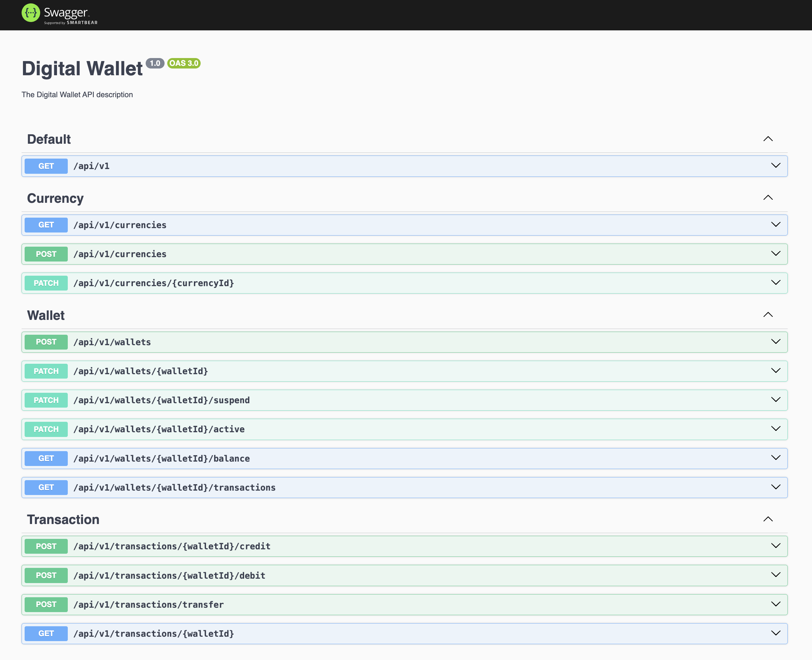Viewport: 812px width, 660px height.
Task: Click GET badge for /api/v1/currencies
Action: tap(46, 225)
